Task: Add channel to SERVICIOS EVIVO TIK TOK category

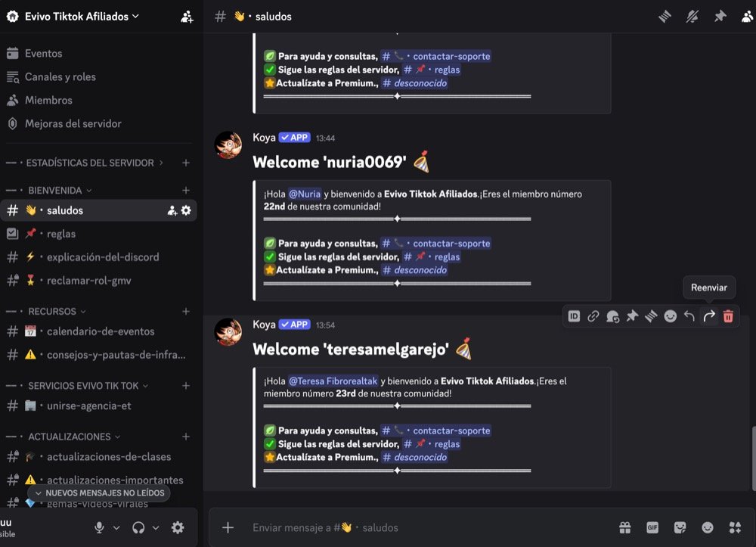Action: (x=186, y=386)
